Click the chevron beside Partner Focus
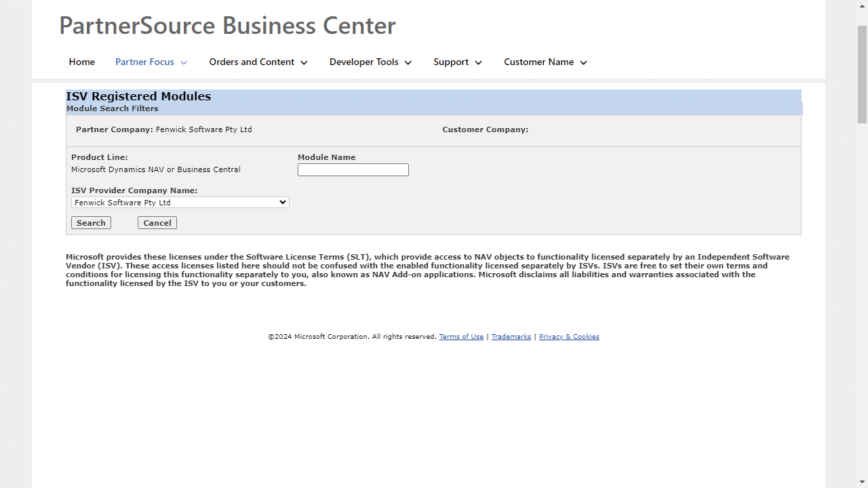The height and width of the screenshot is (488, 868). (184, 62)
